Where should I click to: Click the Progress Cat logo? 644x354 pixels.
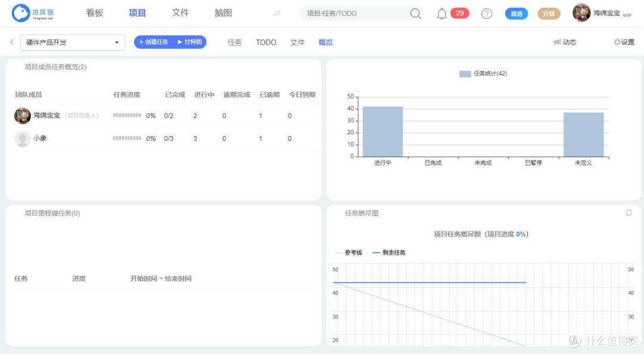[33, 13]
